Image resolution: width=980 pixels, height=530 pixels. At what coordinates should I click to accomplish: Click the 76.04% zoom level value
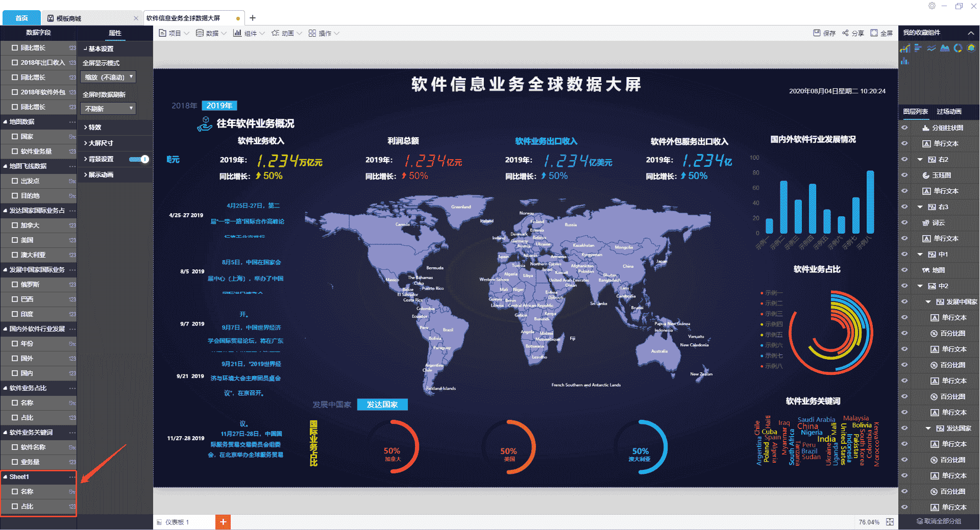click(x=869, y=522)
